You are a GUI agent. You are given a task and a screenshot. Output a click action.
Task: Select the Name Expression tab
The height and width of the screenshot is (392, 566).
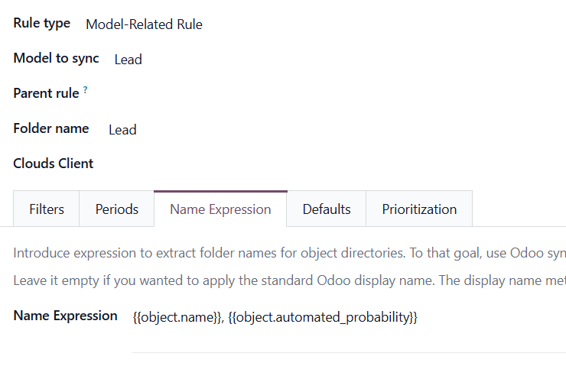coord(220,209)
